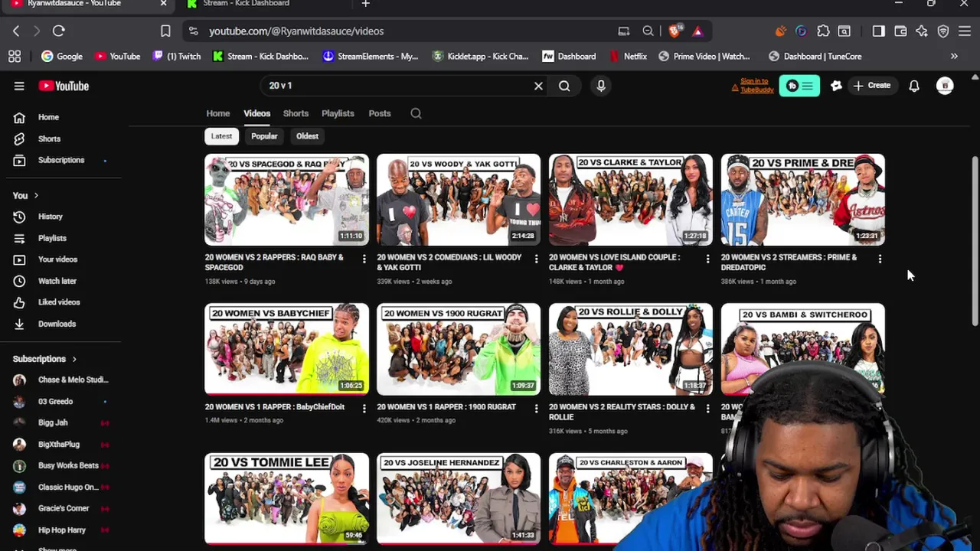Sort videos by Oldest
This screenshot has height=551, width=980.
[307, 136]
